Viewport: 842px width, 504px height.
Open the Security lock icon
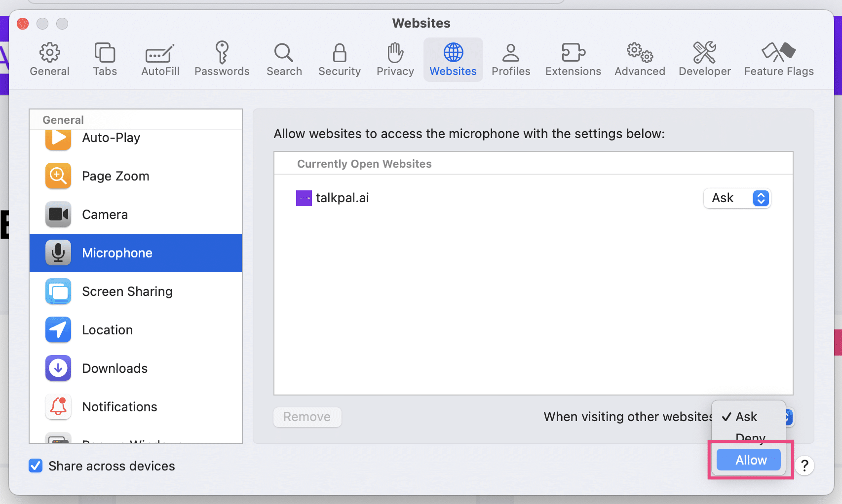point(339,58)
